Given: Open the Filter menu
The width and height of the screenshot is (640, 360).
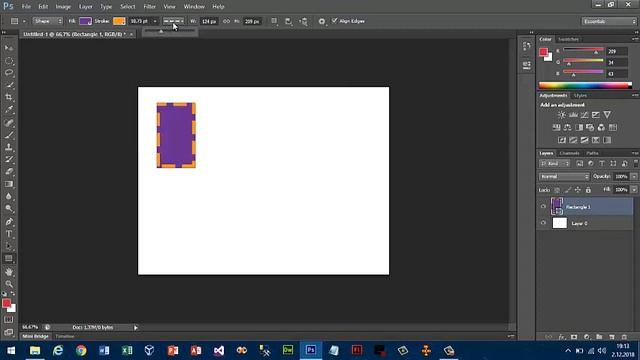Looking at the screenshot, I should [x=149, y=7].
